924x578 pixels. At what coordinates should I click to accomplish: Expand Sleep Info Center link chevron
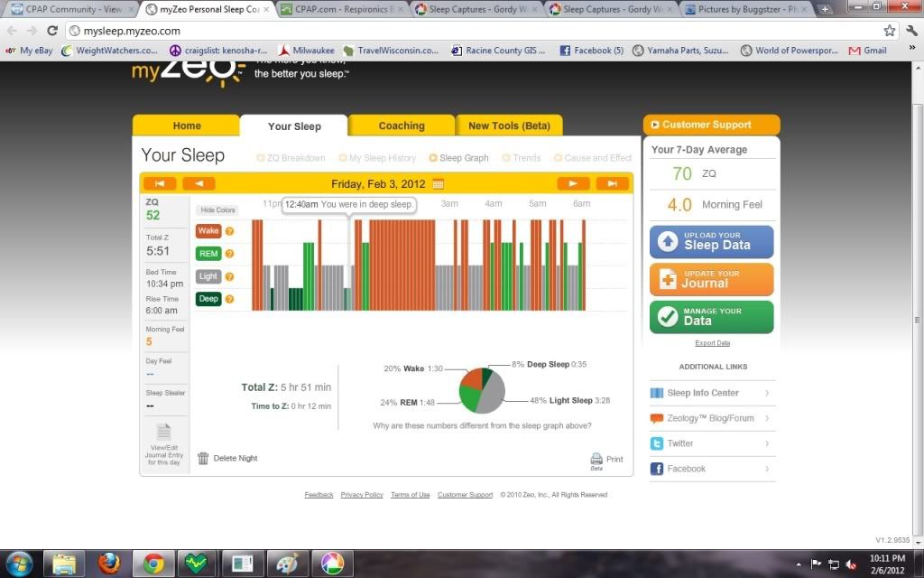(767, 393)
